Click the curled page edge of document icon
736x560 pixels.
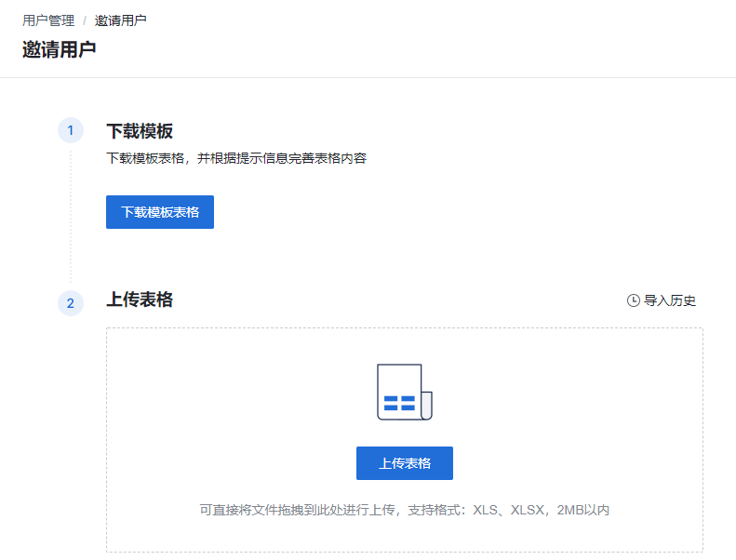(427, 406)
